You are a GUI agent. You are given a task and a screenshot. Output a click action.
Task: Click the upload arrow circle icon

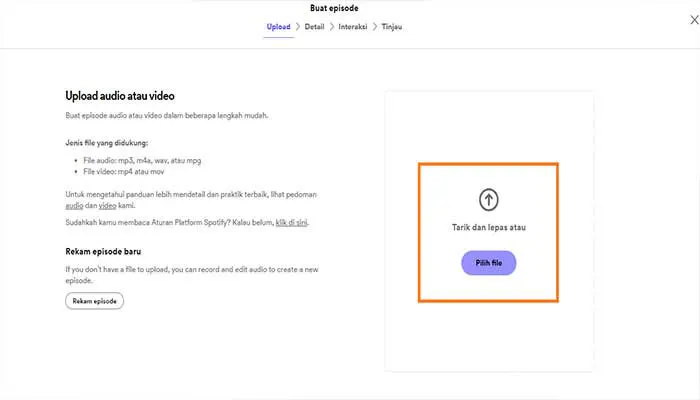(x=488, y=199)
